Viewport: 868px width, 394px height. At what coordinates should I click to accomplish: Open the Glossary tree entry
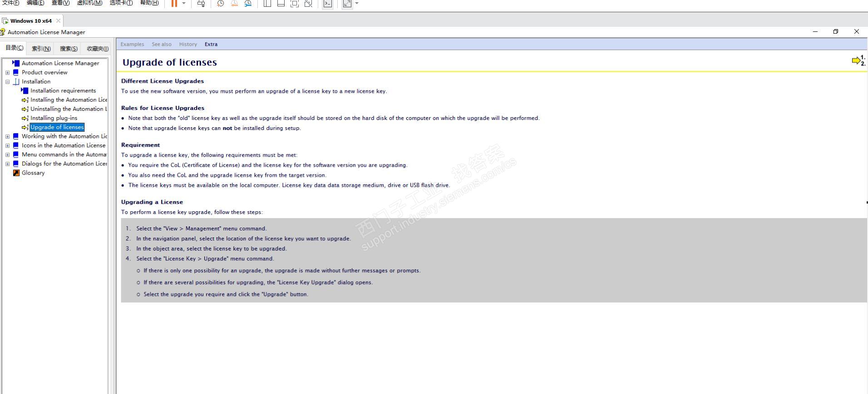click(33, 173)
